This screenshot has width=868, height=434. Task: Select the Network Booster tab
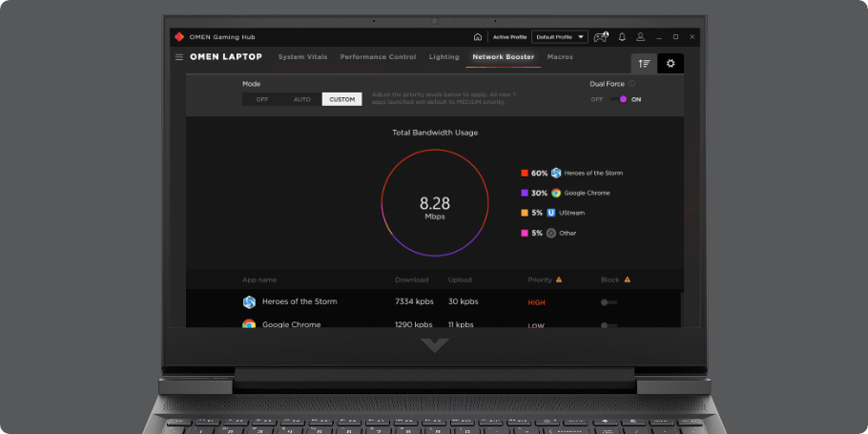tap(504, 57)
